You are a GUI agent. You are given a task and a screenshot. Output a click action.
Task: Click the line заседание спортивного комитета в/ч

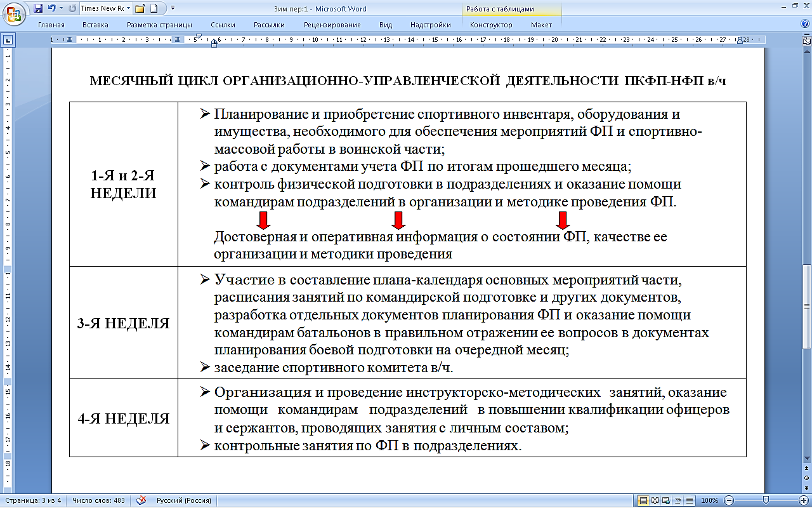(333, 368)
